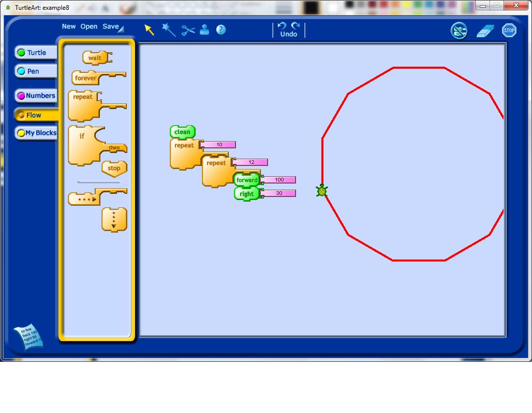The width and height of the screenshot is (532, 413).
Task: Click the right block on canvas
Action: [247, 194]
